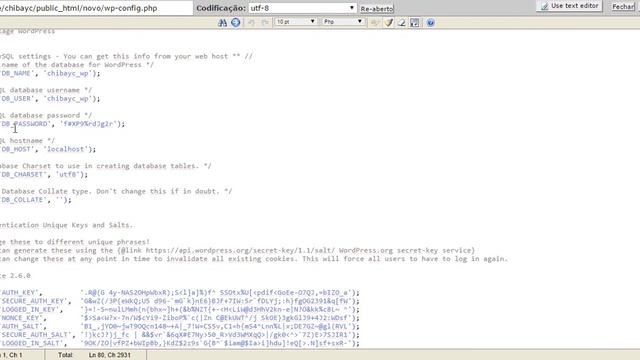The height and width of the screenshot is (360, 640).
Task: Click the toolbar icon between reset-highlight and help
Action: pyautogui.click(x=415, y=22)
